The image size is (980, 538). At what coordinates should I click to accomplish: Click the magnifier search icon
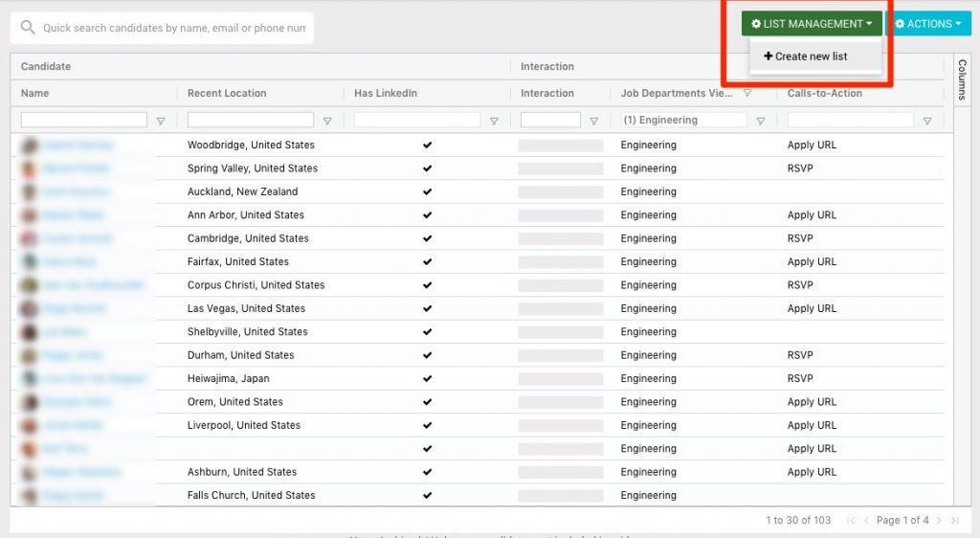click(x=28, y=28)
